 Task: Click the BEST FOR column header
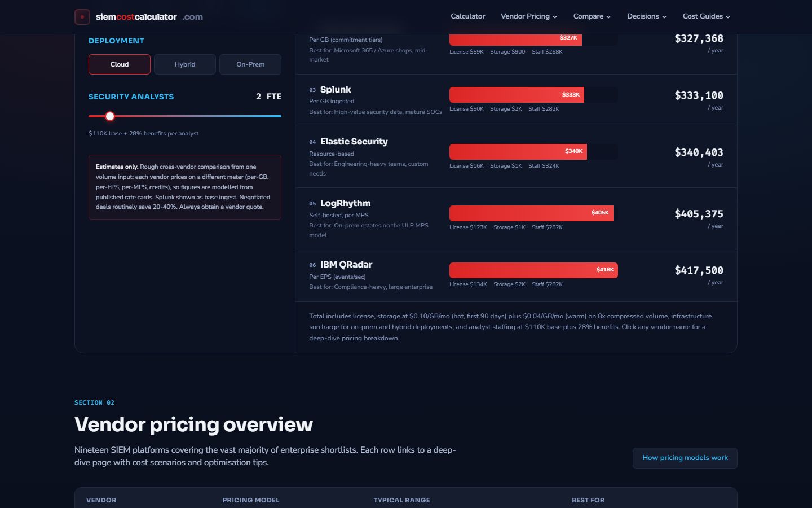click(588, 500)
